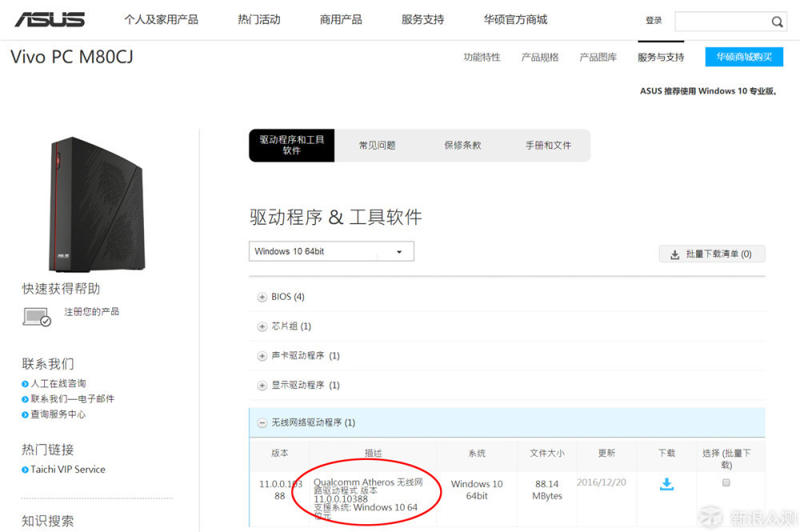Screen dimensions: 800x532
Task: Expand the 芯片组 (1) section
Action: [x=262, y=326]
